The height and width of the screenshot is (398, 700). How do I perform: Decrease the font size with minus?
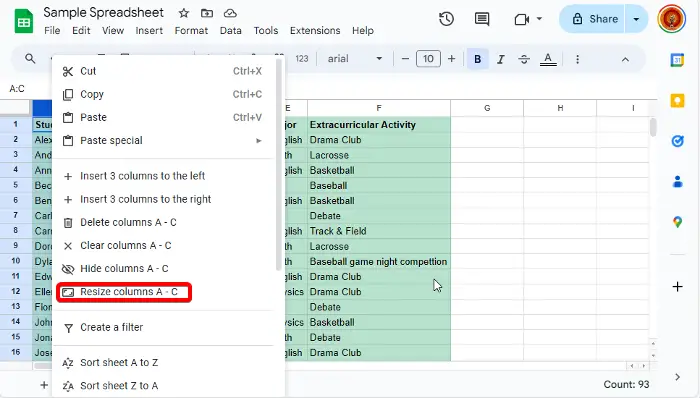(x=405, y=59)
